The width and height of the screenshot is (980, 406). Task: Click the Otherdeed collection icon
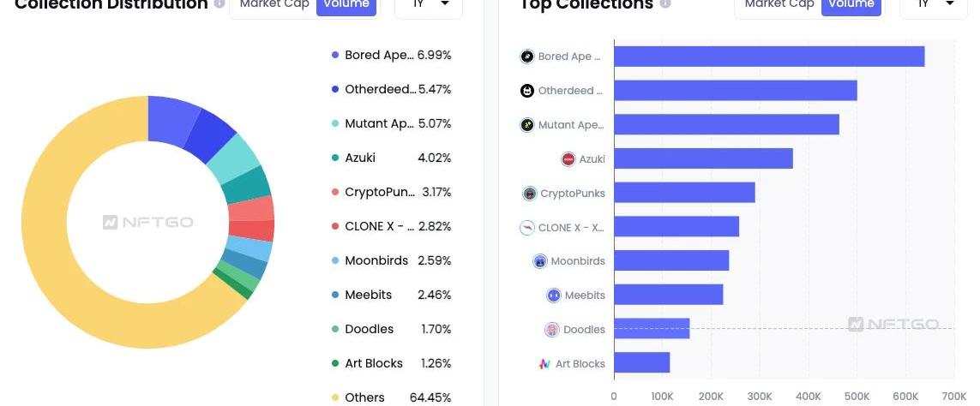(x=527, y=91)
